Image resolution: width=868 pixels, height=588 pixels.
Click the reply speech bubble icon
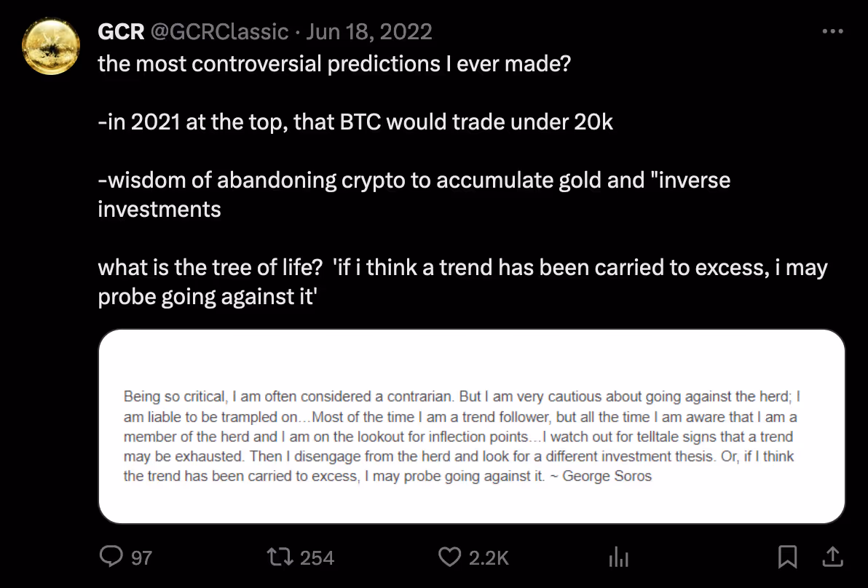tap(111, 557)
